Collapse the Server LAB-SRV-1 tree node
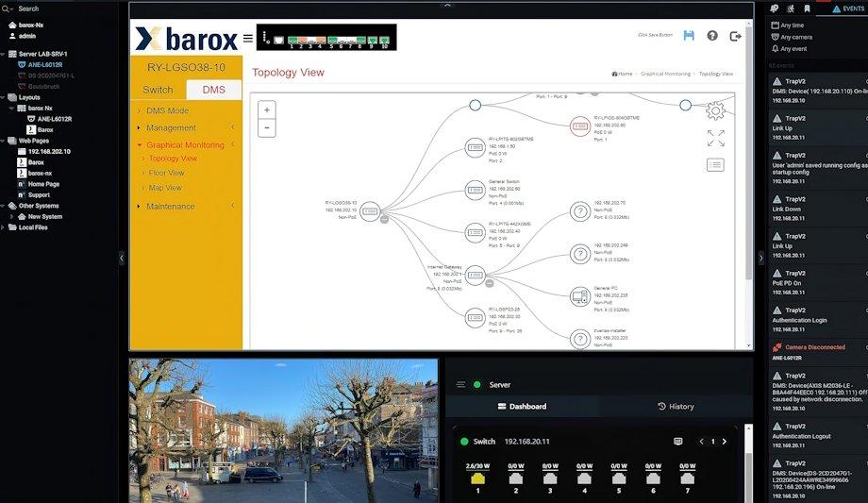The width and height of the screenshot is (868, 503). (x=3, y=55)
